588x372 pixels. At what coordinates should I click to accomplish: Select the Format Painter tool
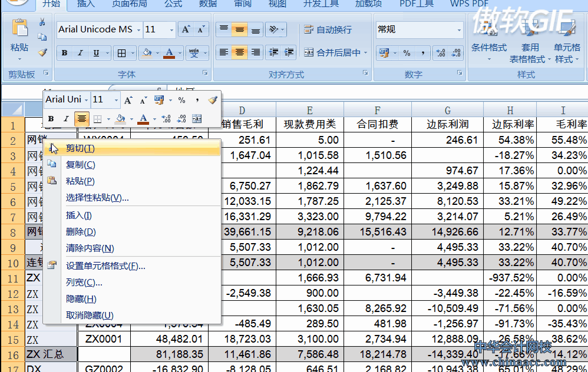click(41, 52)
